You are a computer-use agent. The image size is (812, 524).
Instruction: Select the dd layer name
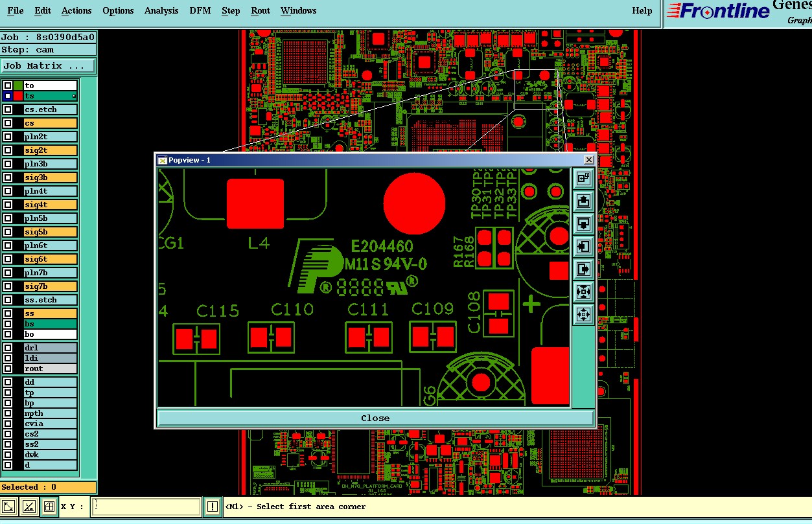[51, 382]
